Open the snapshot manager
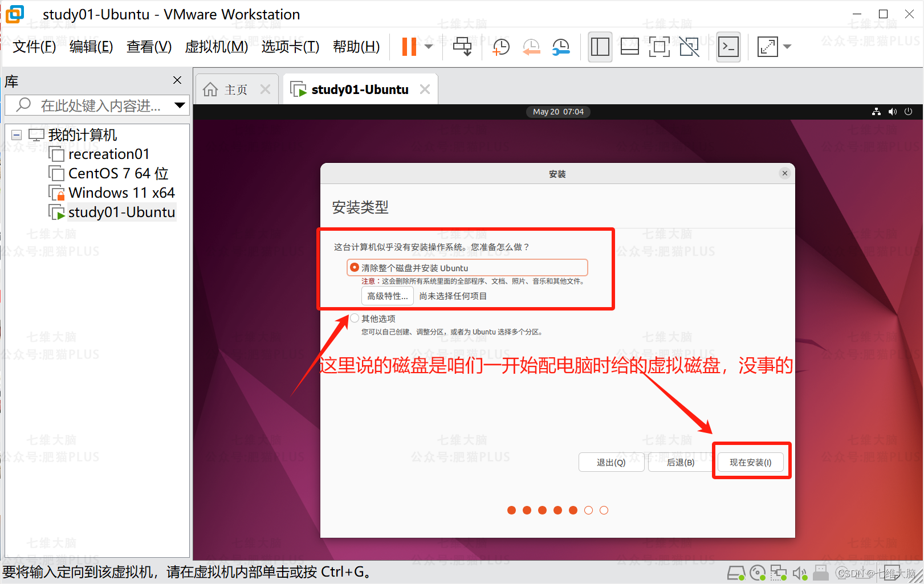The width and height of the screenshot is (924, 584). pyautogui.click(x=561, y=47)
